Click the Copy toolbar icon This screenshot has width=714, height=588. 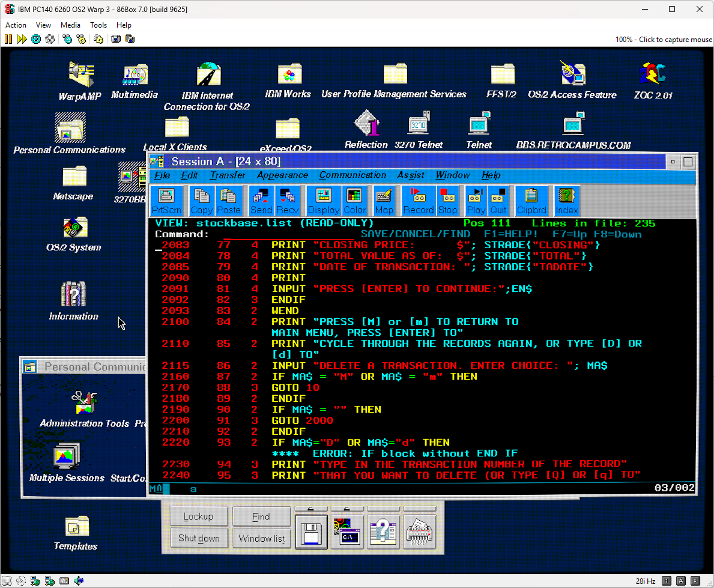pyautogui.click(x=202, y=201)
